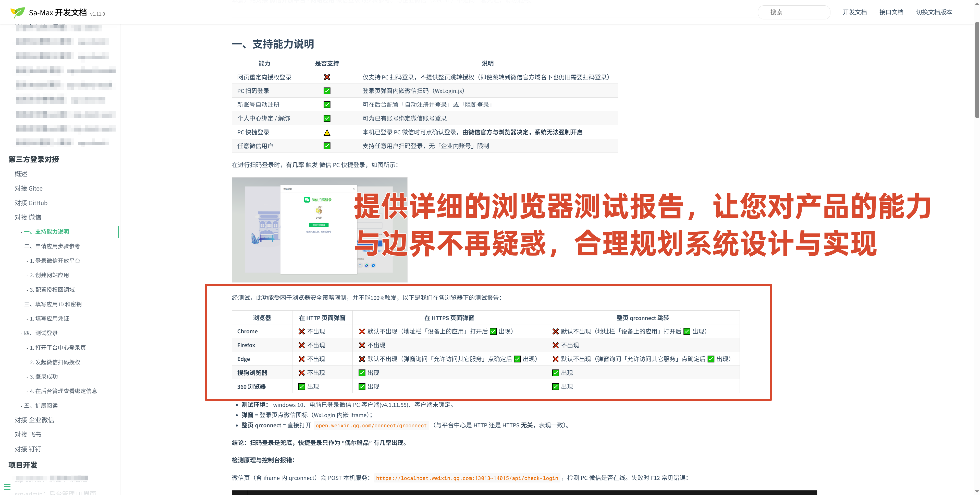980x495 pixels.
Task: Click the 检测原理与控制台报错 subheading
Action: pyautogui.click(x=263, y=460)
